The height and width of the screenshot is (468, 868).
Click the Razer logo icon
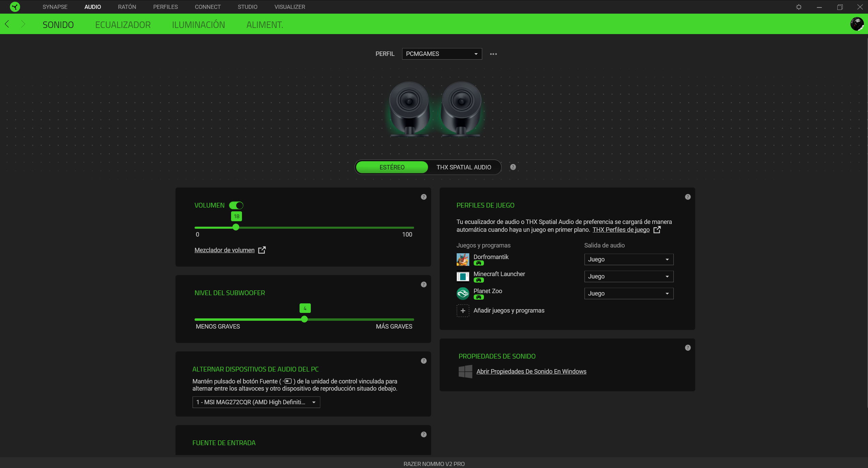pyautogui.click(x=15, y=7)
